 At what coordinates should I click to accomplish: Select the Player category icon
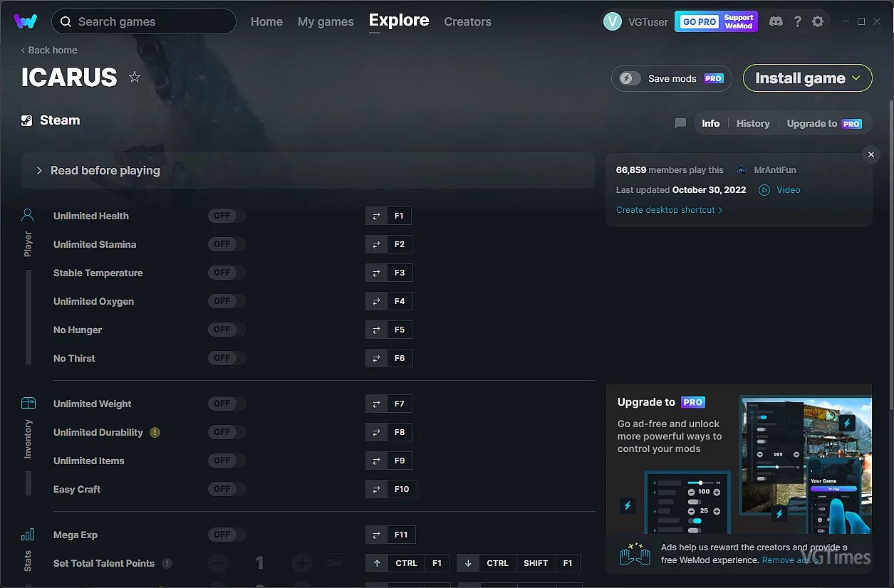[28, 214]
